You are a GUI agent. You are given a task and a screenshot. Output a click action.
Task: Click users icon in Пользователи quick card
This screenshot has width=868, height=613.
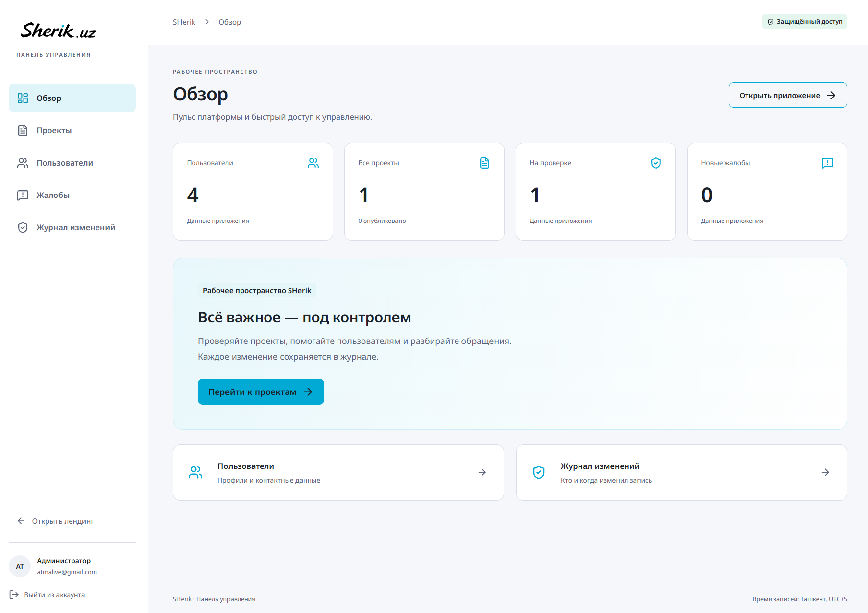tap(195, 472)
